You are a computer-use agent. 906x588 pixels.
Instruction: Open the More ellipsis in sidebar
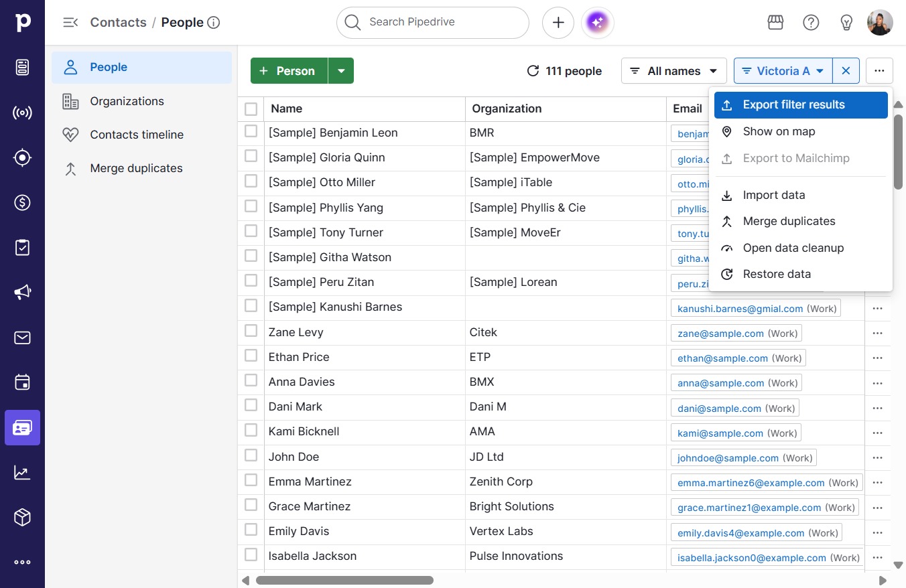coord(22,563)
